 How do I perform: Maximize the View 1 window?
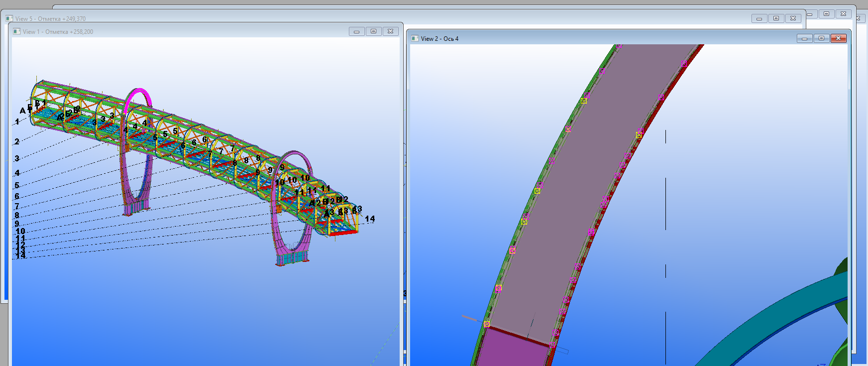pos(373,31)
